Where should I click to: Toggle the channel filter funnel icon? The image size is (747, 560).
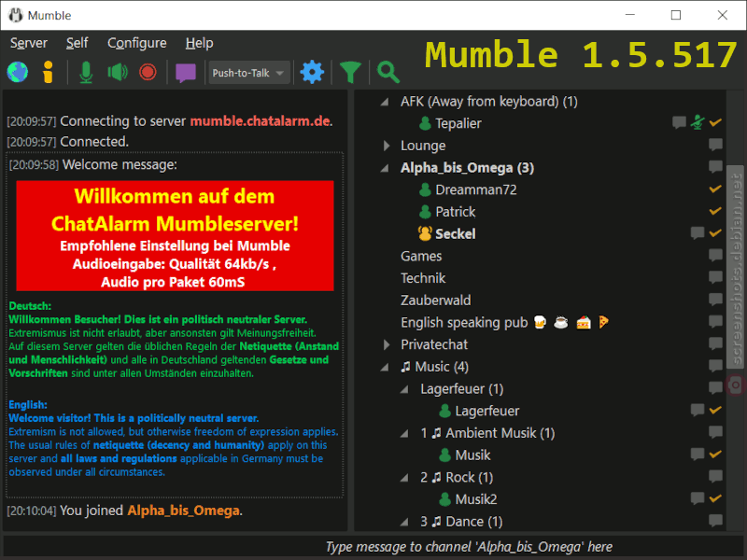pos(351,73)
